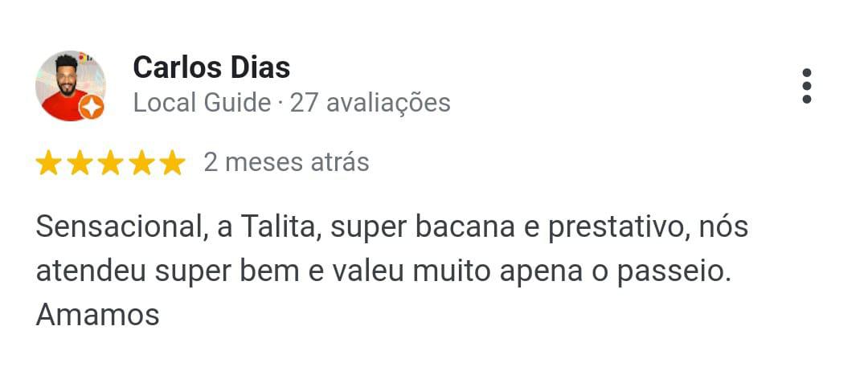868x371 pixels.
Task: Click the second rating star
Action: tap(80, 163)
